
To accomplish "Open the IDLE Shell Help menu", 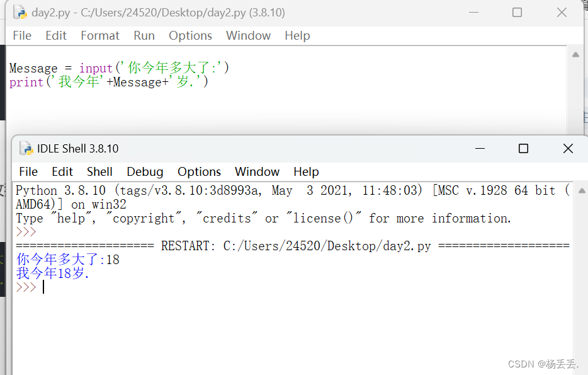I will [306, 171].
